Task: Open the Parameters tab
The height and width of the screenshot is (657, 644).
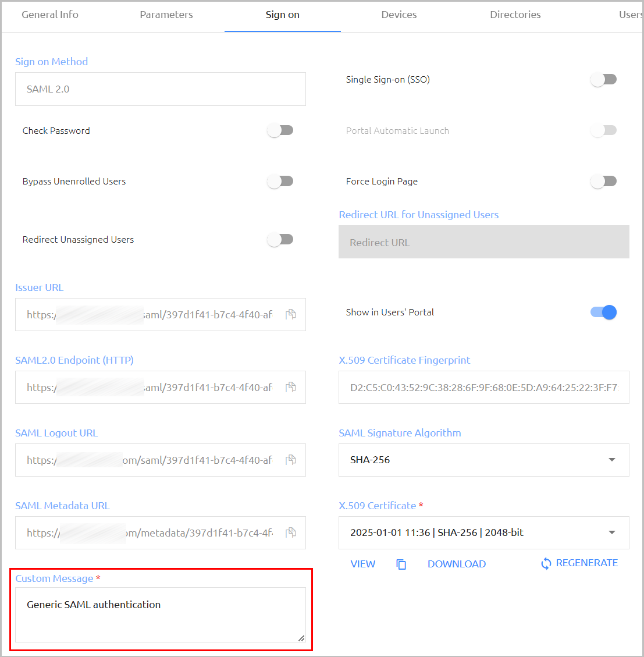Action: click(x=166, y=15)
